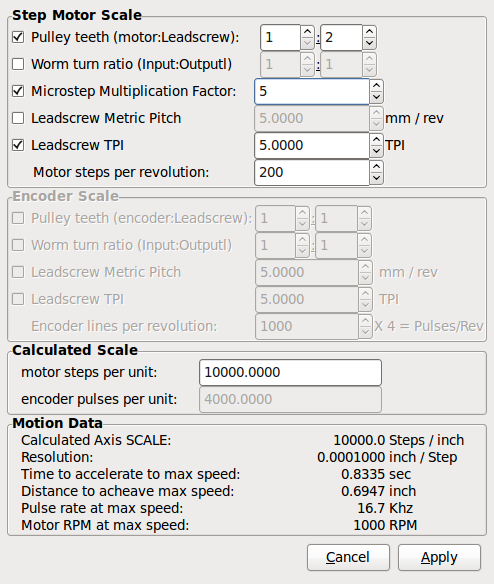Screen dimensions: 494x584
Task: Edit the motor pulley teeth field
Action: click(x=280, y=37)
